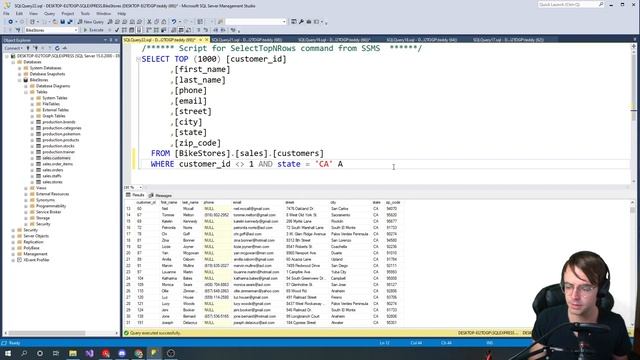
Task: Open Visual Studio from taskbar
Action: [x=89, y=353]
